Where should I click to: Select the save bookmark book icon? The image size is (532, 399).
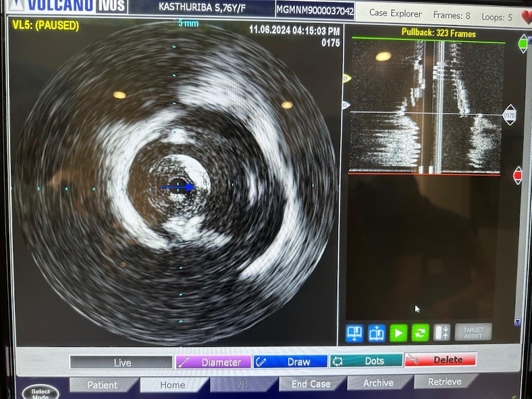tap(355, 332)
